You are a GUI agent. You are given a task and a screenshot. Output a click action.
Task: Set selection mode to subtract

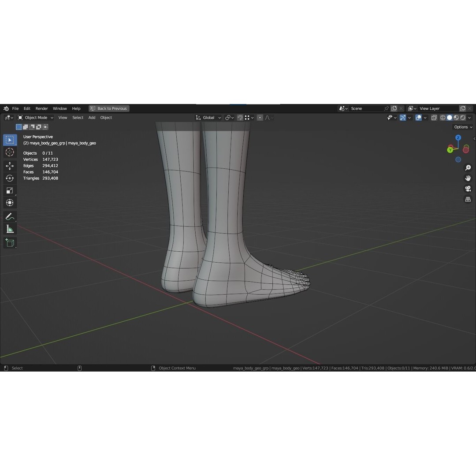click(x=32, y=127)
